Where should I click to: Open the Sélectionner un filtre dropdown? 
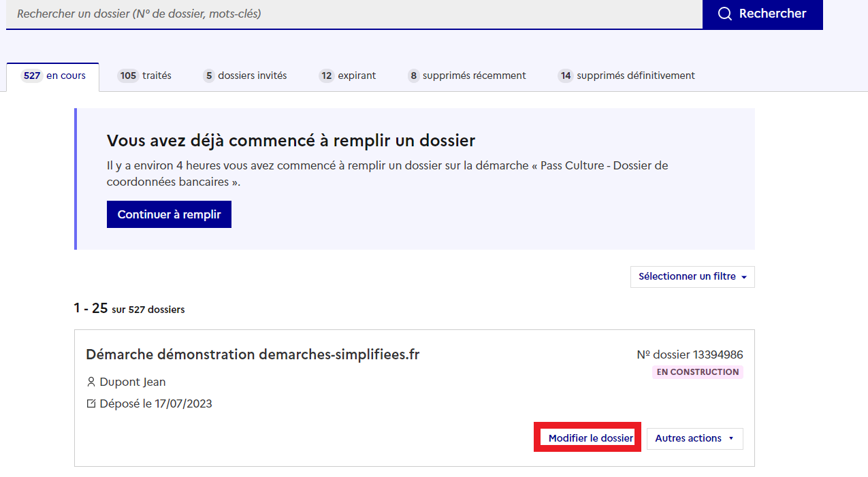click(x=691, y=276)
